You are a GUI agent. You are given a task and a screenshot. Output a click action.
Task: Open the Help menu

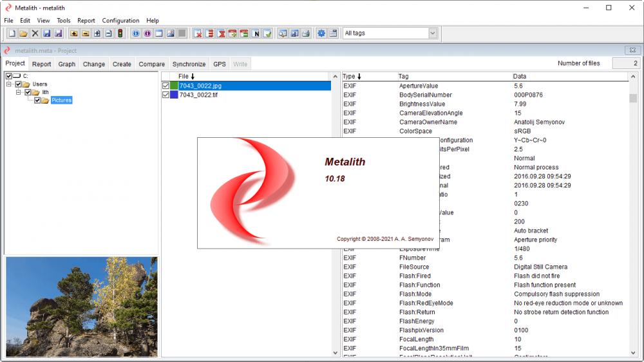[153, 21]
